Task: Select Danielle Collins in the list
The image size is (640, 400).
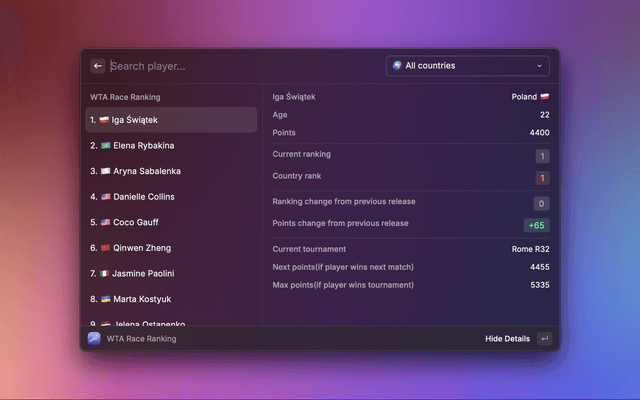Action: 171,197
